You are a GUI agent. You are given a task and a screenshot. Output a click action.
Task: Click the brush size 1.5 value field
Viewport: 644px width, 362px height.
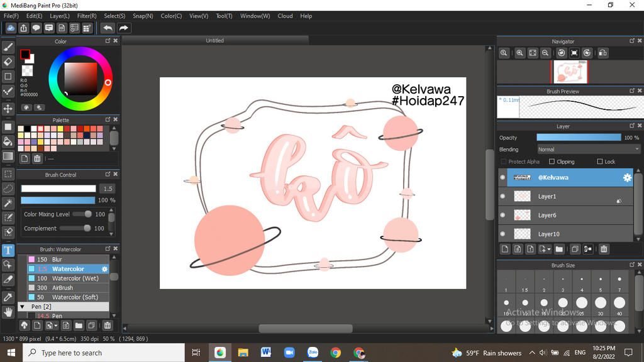(108, 189)
